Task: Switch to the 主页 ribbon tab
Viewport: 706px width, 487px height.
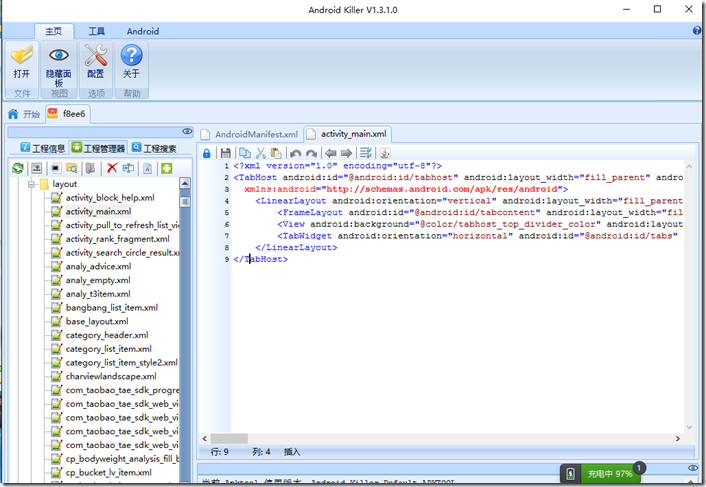Action: [x=54, y=31]
